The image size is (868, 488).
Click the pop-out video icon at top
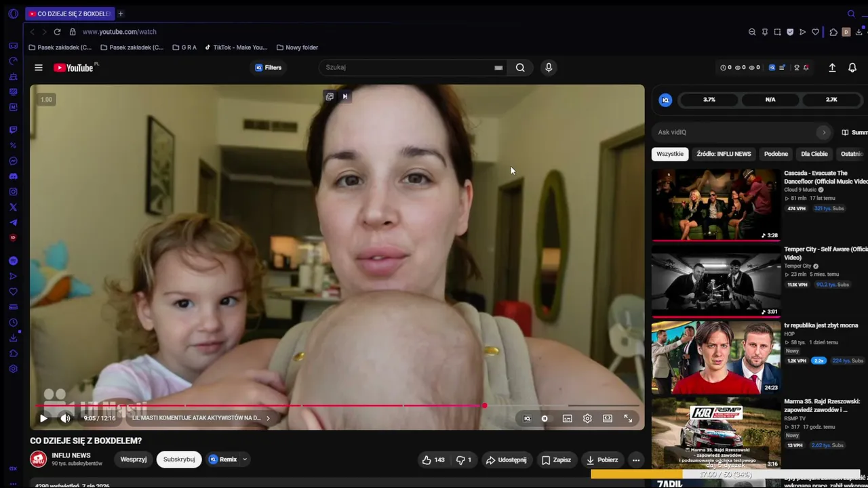pyautogui.click(x=330, y=96)
